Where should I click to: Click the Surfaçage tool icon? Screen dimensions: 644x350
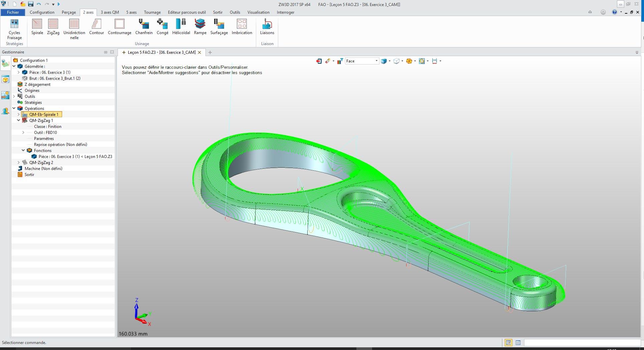click(x=219, y=27)
